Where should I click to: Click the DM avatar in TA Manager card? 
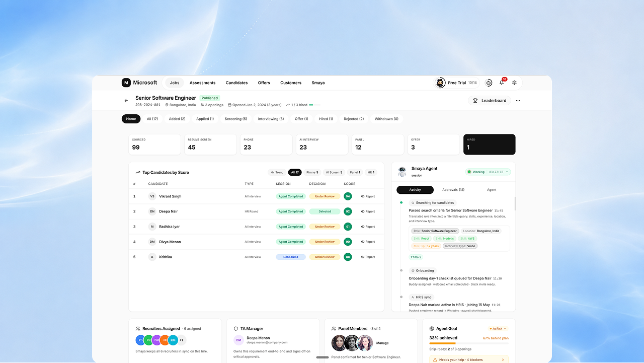pyautogui.click(x=238, y=340)
